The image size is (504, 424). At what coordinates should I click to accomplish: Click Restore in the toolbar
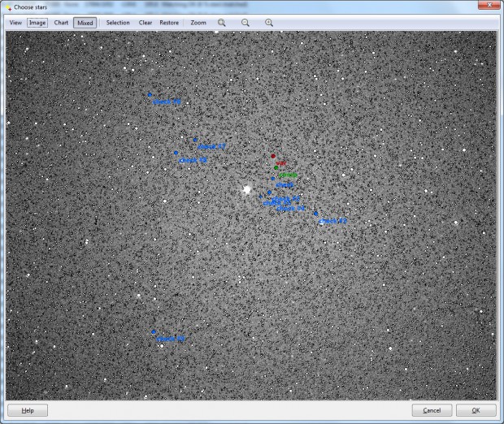tap(169, 23)
